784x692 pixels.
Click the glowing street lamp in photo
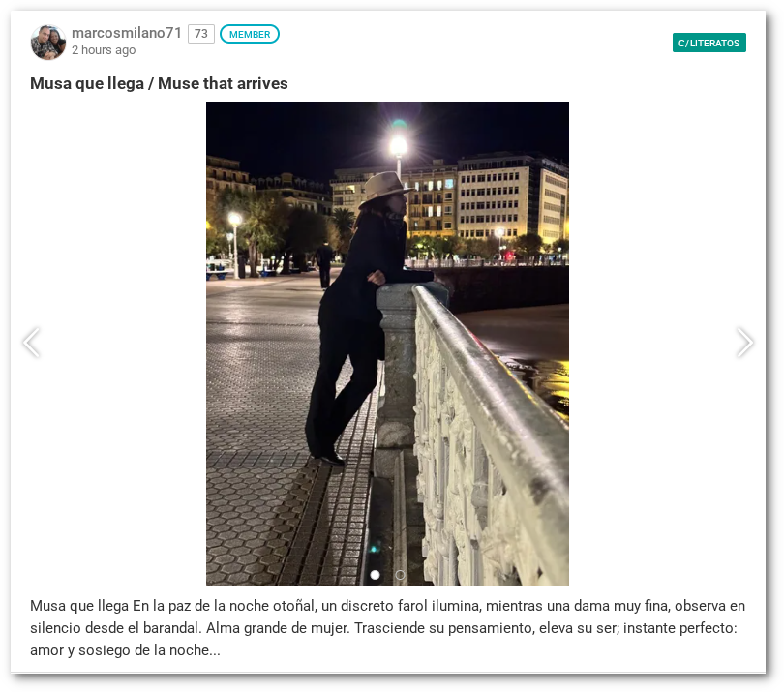pyautogui.click(x=398, y=146)
